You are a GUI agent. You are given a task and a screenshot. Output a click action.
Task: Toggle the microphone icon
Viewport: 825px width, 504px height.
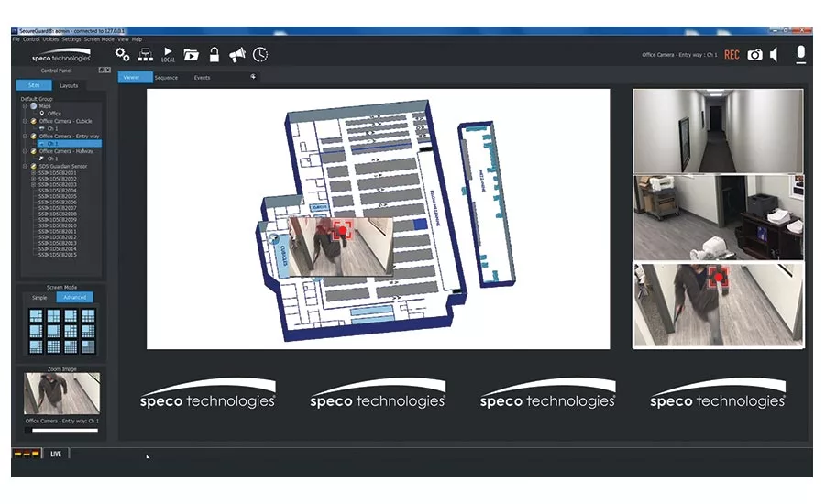click(801, 54)
